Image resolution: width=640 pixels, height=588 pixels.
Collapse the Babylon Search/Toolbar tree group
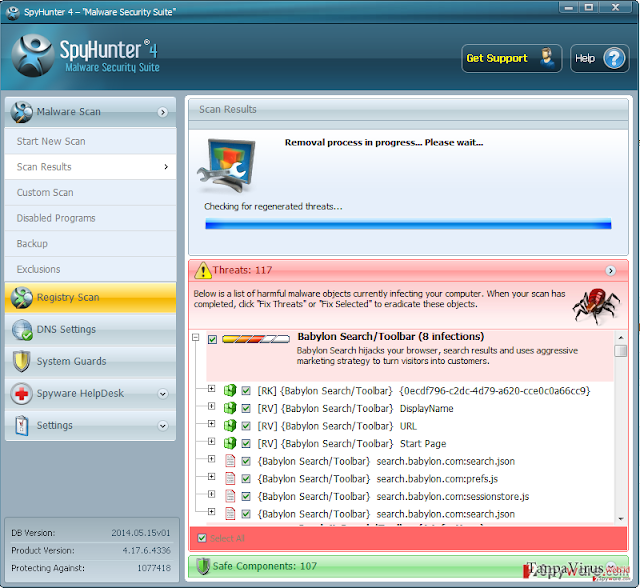(196, 337)
